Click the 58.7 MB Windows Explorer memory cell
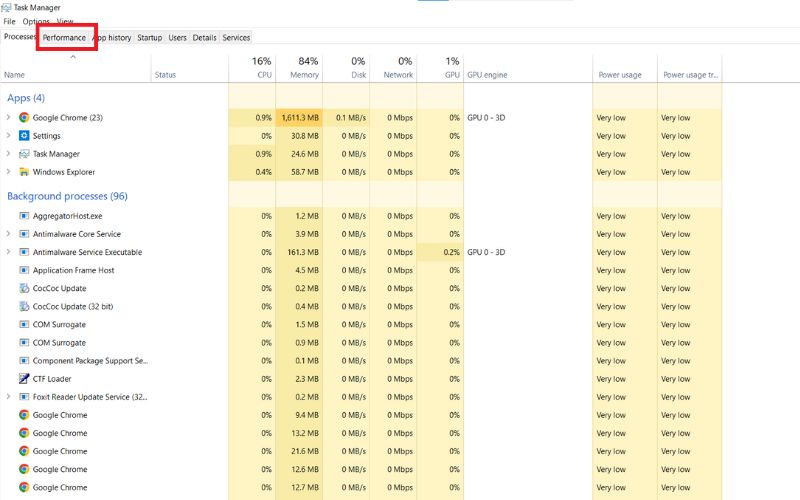Screen dimensions: 800x500 [299, 172]
